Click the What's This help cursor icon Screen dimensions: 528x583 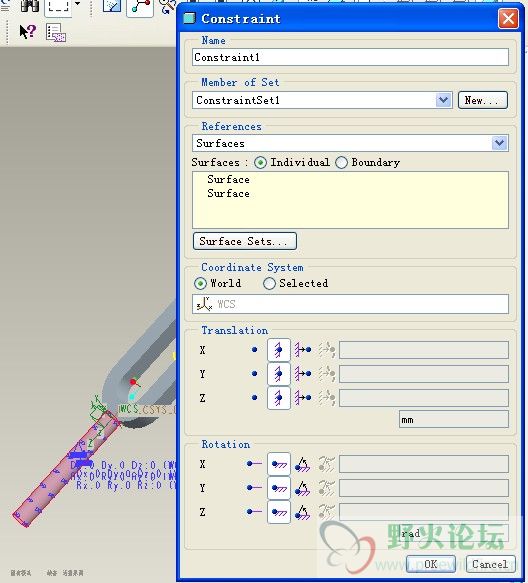(28, 32)
